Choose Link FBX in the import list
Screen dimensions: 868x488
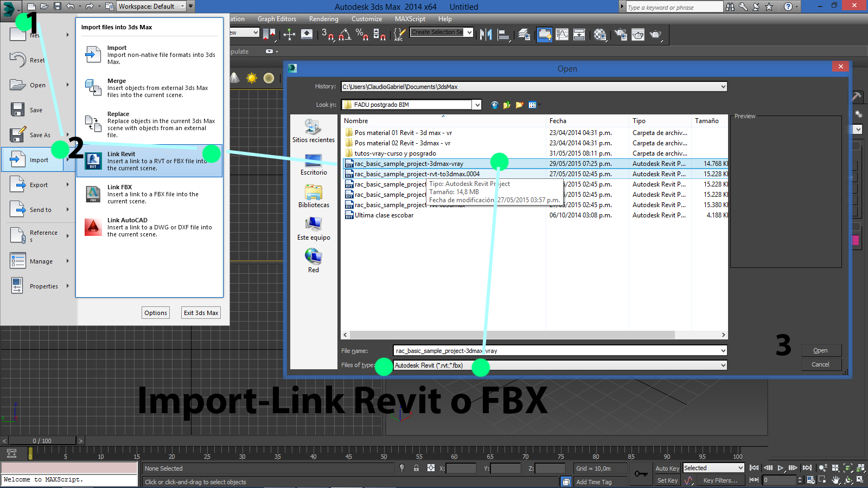pyautogui.click(x=149, y=194)
